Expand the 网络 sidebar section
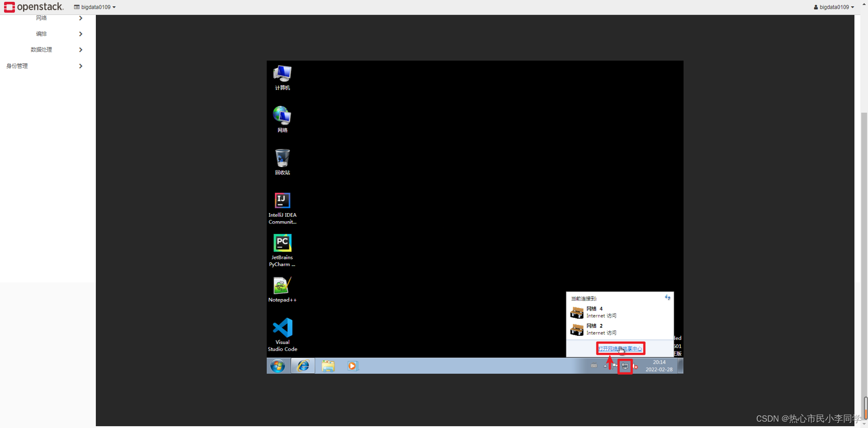The height and width of the screenshot is (428, 868). click(48, 18)
